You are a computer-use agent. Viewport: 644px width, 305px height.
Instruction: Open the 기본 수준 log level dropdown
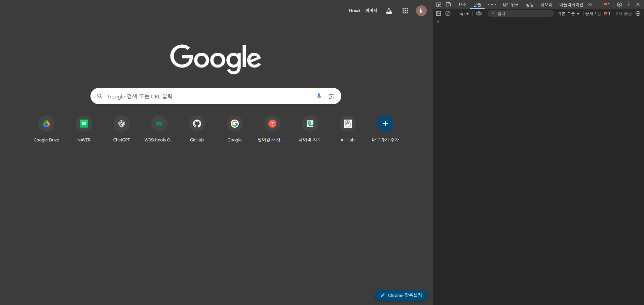568,13
